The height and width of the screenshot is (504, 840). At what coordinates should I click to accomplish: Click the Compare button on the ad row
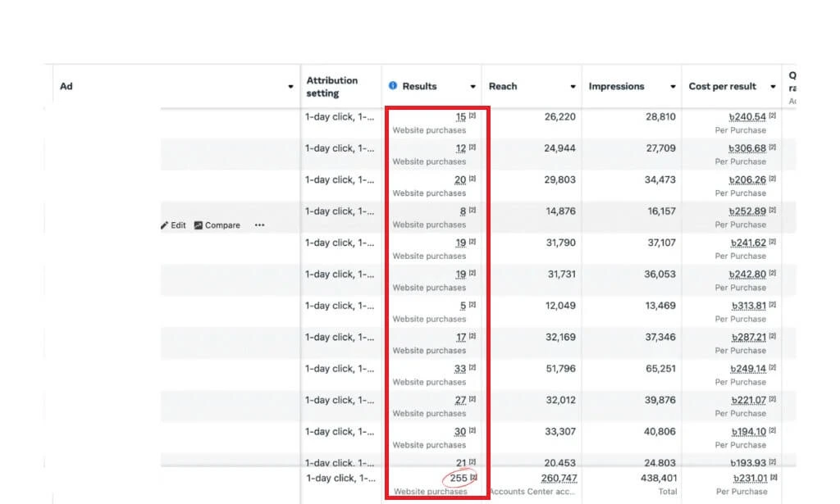(x=217, y=225)
